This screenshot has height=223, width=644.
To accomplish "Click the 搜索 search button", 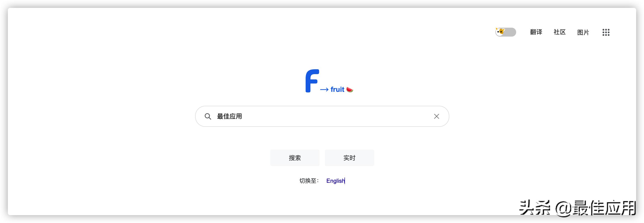I will coord(295,158).
